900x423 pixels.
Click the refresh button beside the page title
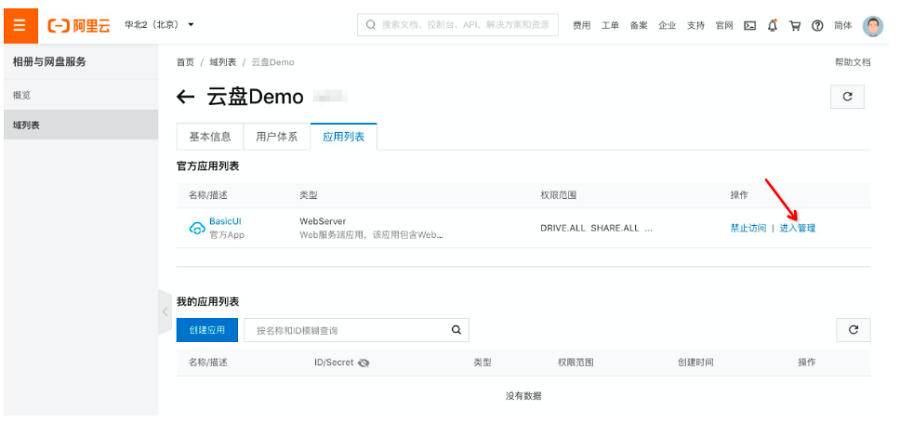point(847,97)
